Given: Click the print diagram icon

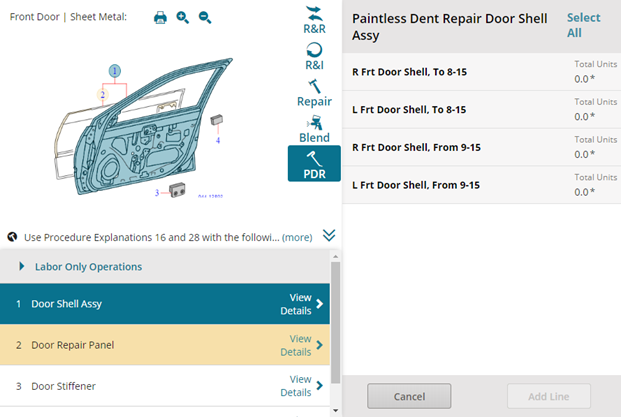Looking at the screenshot, I should coord(160,17).
